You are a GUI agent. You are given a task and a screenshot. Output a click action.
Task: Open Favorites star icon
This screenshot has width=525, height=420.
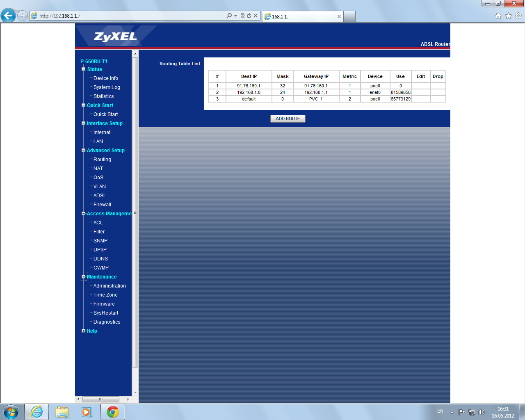click(x=509, y=16)
